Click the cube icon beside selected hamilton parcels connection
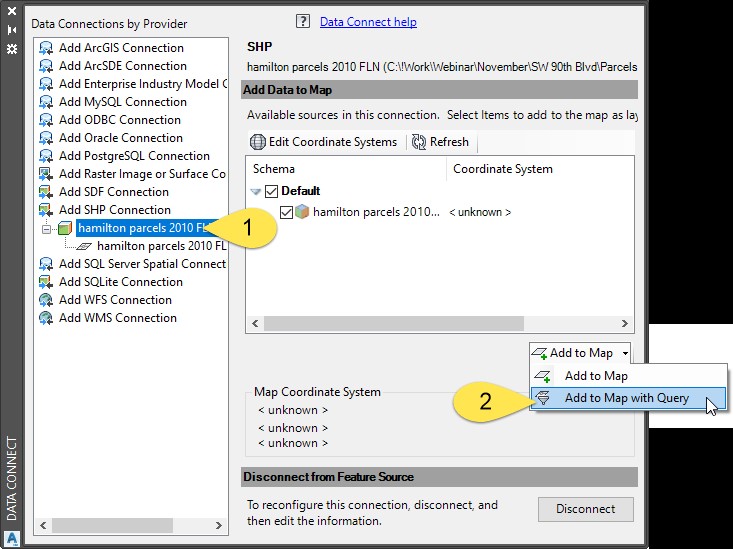Screen dimensions: 733x549 (x=65, y=228)
